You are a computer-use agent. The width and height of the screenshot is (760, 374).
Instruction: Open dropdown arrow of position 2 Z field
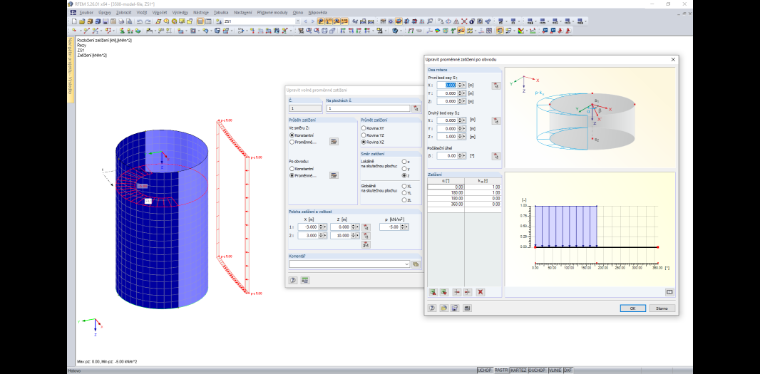point(358,235)
